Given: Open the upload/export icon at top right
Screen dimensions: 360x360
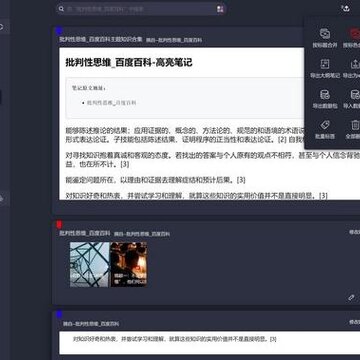Looking at the screenshot, I should tap(346, 9).
